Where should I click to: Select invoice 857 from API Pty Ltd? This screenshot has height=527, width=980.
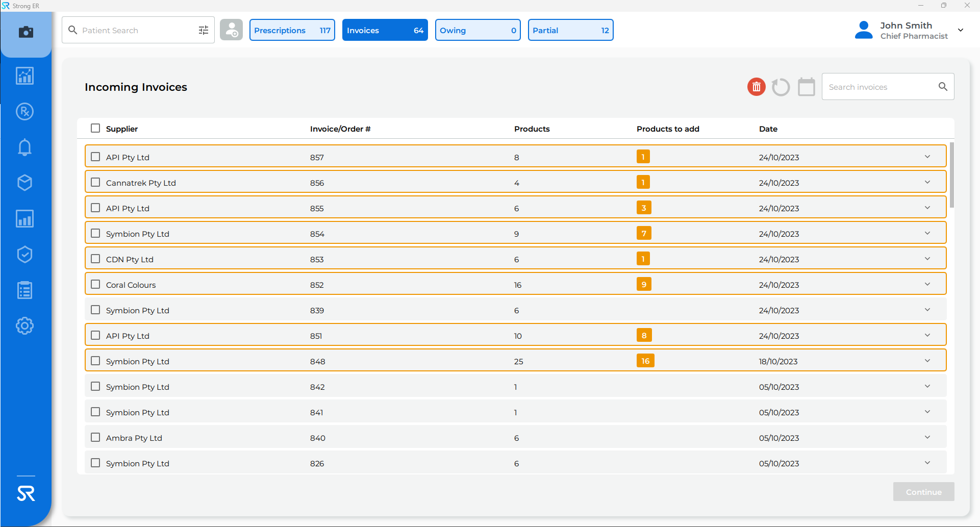coord(95,156)
